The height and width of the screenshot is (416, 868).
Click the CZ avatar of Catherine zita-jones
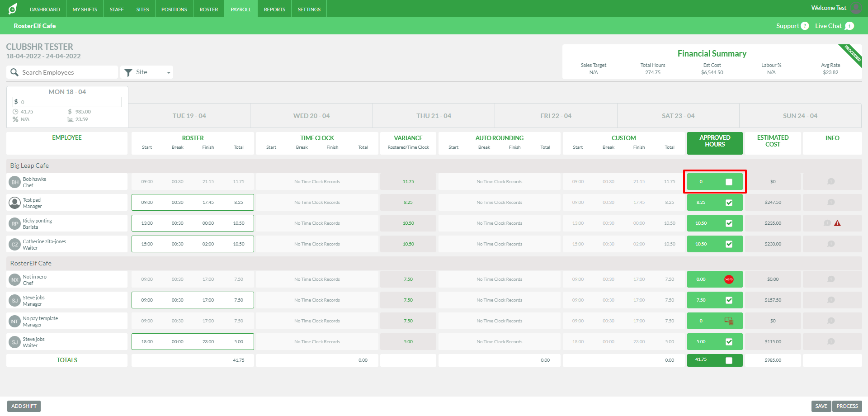[15, 244]
